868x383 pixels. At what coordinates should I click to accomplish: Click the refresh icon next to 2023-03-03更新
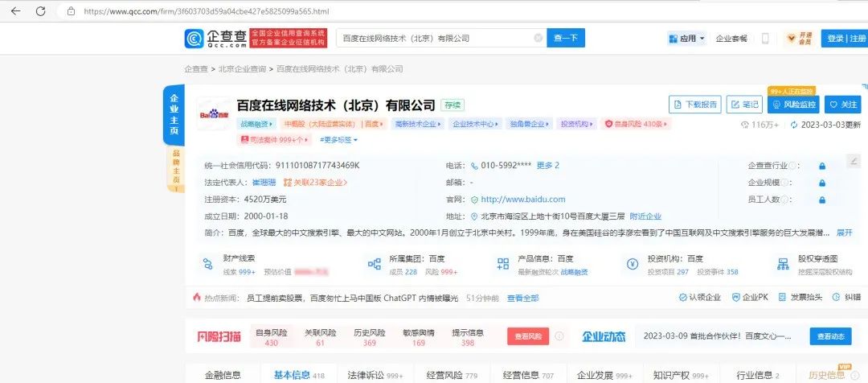[794, 125]
